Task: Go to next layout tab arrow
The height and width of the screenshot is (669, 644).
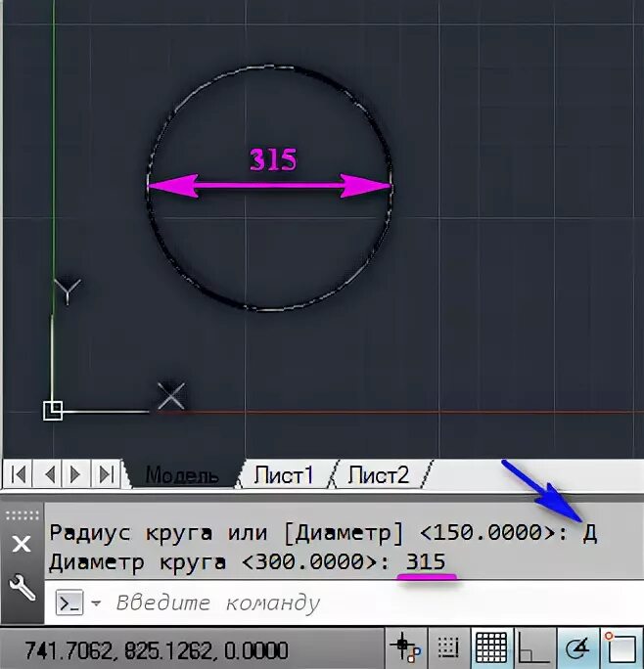Action: [x=76, y=474]
